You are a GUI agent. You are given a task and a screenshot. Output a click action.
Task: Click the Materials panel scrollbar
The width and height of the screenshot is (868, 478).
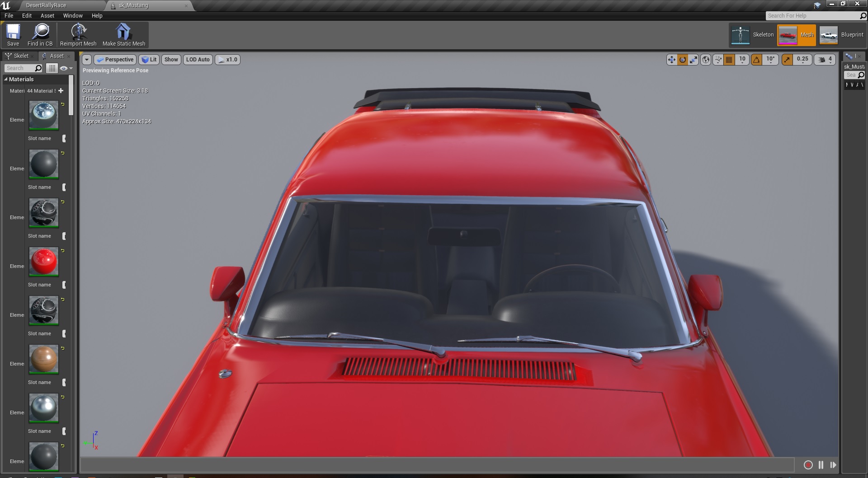pos(71,96)
